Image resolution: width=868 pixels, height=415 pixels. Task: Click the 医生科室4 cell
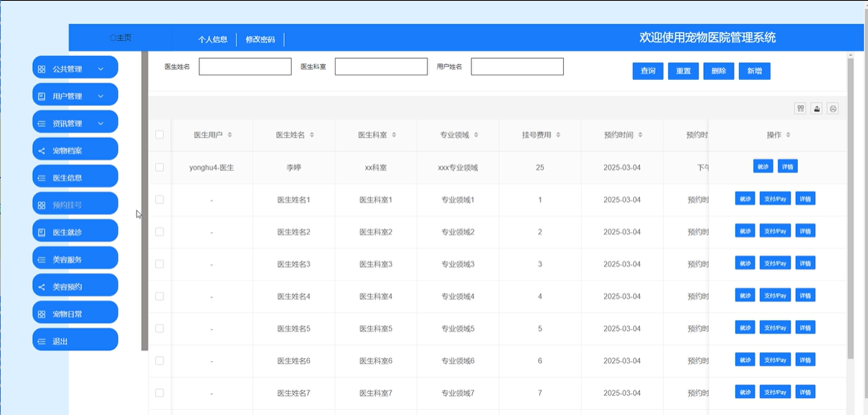click(x=376, y=296)
